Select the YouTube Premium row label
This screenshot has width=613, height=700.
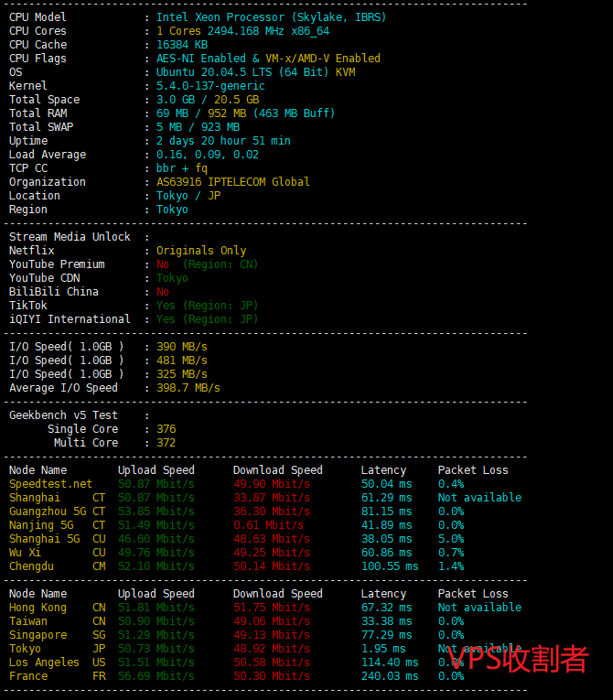[57, 264]
